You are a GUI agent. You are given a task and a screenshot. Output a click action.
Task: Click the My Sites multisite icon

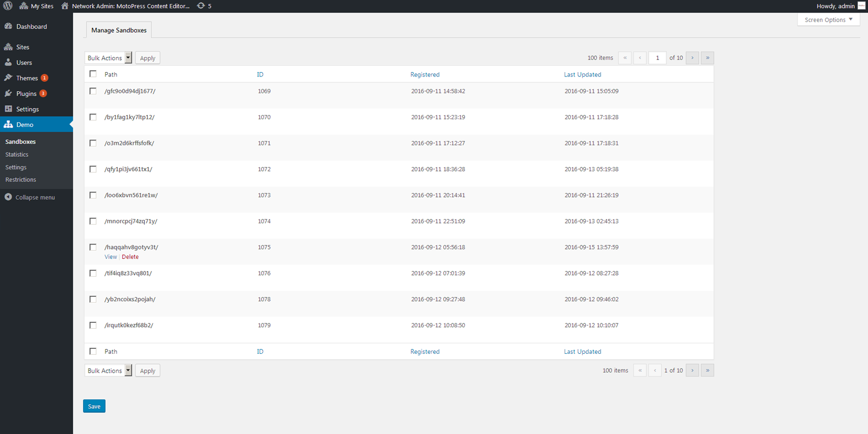tap(23, 6)
